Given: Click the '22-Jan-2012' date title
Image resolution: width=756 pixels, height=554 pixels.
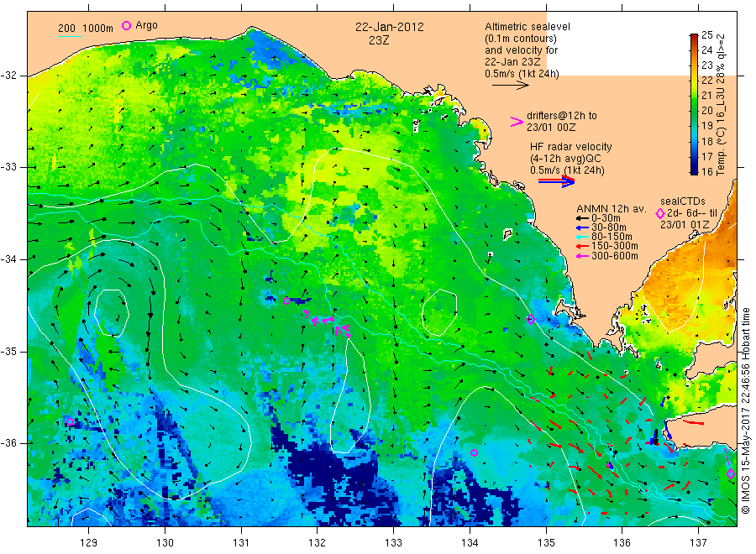Looking at the screenshot, I should [x=390, y=27].
